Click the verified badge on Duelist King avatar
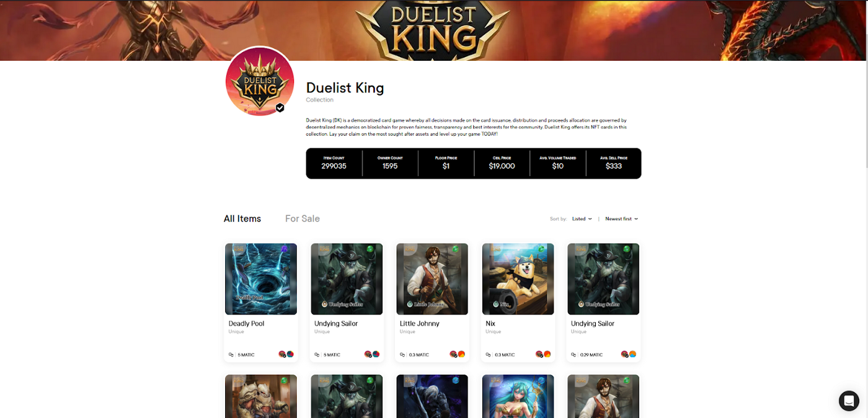868x418 pixels. 280,108
